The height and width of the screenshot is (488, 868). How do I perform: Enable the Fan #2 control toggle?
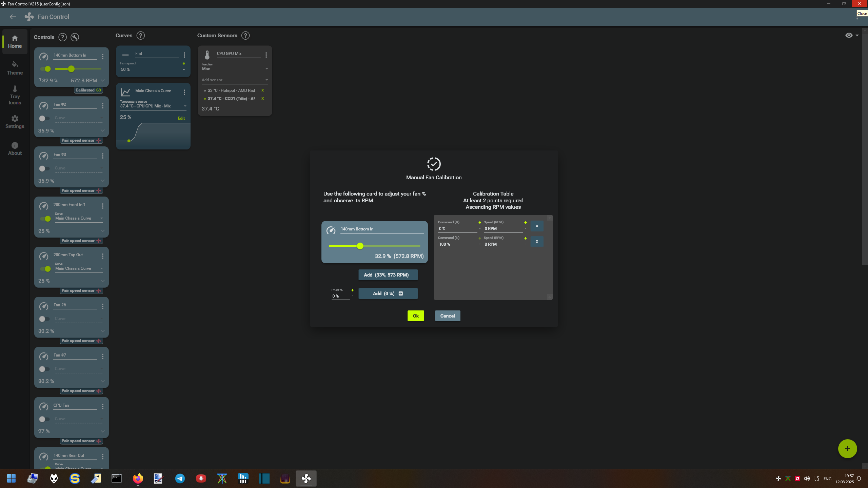pyautogui.click(x=44, y=119)
